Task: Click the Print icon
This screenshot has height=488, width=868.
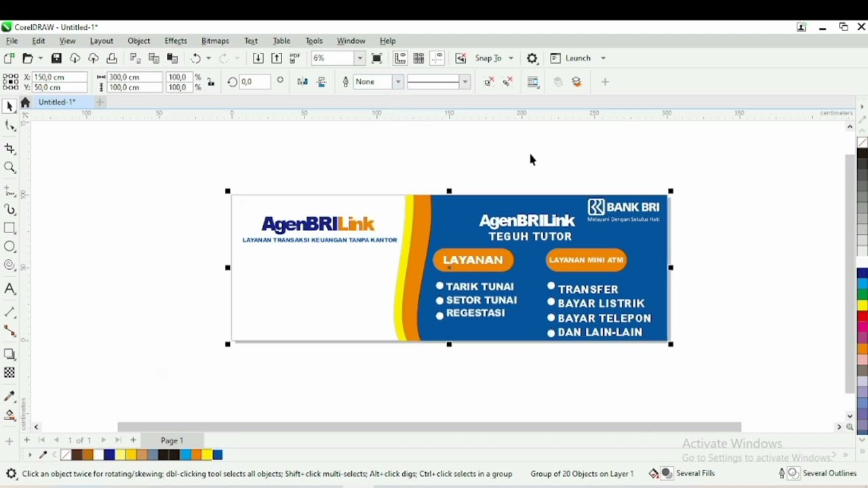Action: pyautogui.click(x=112, y=58)
